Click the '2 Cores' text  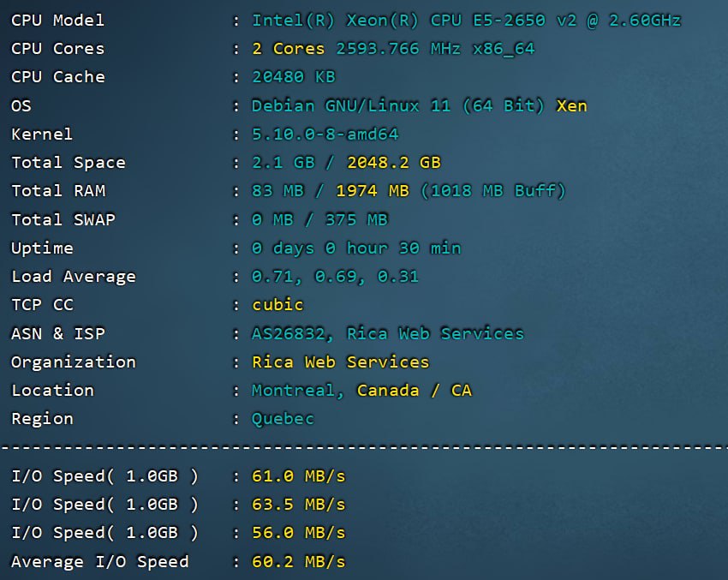pos(288,49)
